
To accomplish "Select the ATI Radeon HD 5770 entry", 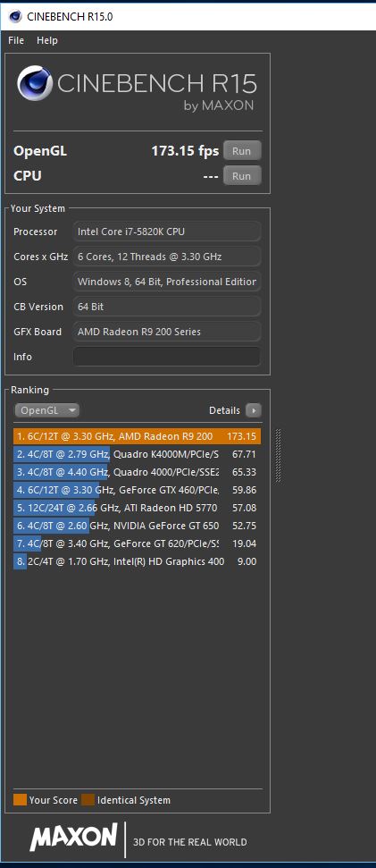I will click(x=137, y=508).
